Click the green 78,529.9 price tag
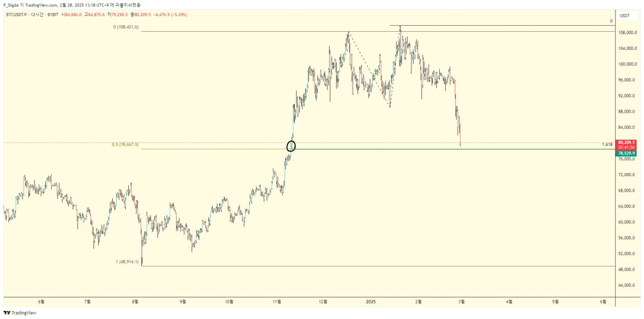Image resolution: width=644 pixels, height=319 pixels. tap(626, 153)
